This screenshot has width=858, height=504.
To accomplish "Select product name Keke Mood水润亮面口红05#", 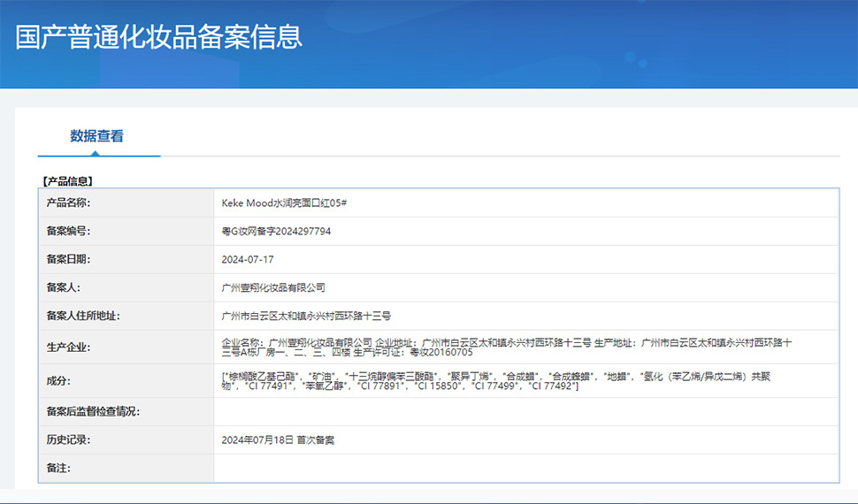I will [284, 203].
